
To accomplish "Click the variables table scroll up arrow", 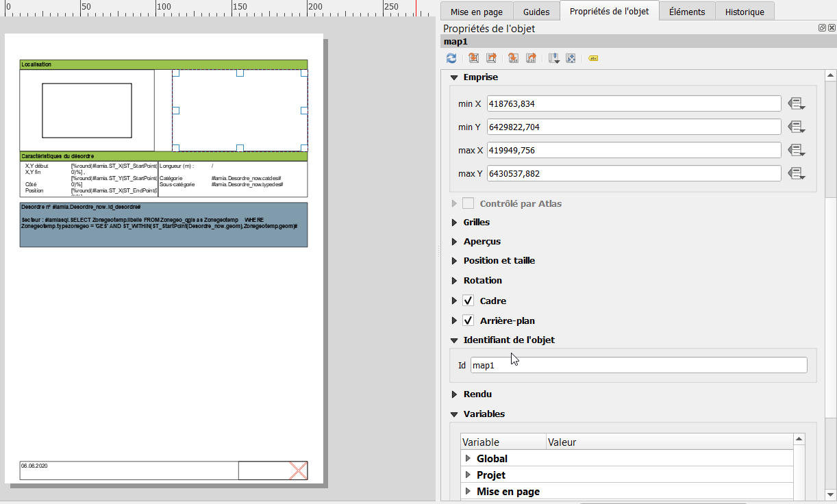I will (x=799, y=440).
